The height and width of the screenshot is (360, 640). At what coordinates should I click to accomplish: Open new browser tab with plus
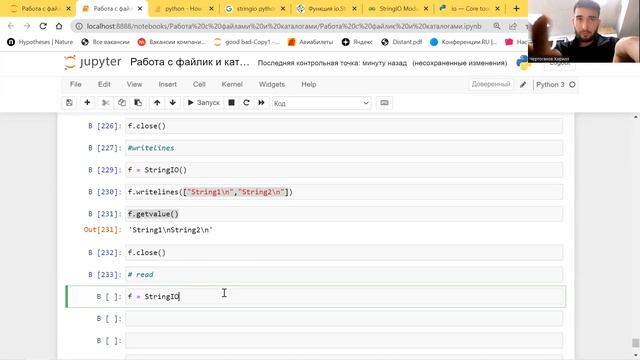point(516,8)
